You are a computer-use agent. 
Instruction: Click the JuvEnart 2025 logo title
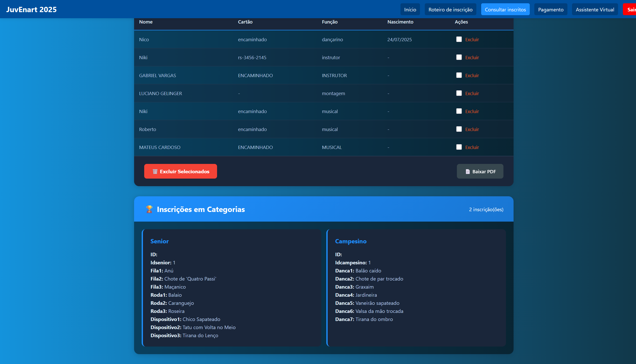click(x=31, y=9)
